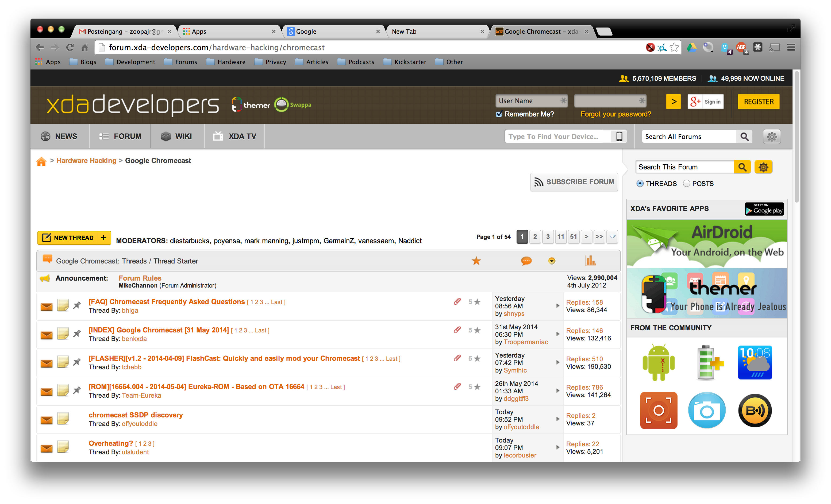The width and height of the screenshot is (831, 504).
Task: Open the orange screenshot app icon
Action: click(658, 410)
